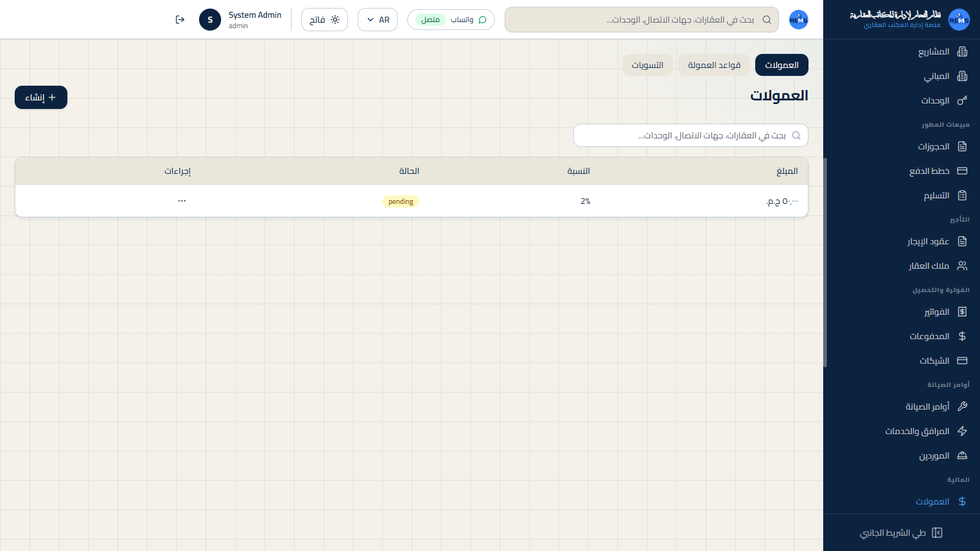
Task: Switch to the العمولات tab
Action: click(x=782, y=65)
